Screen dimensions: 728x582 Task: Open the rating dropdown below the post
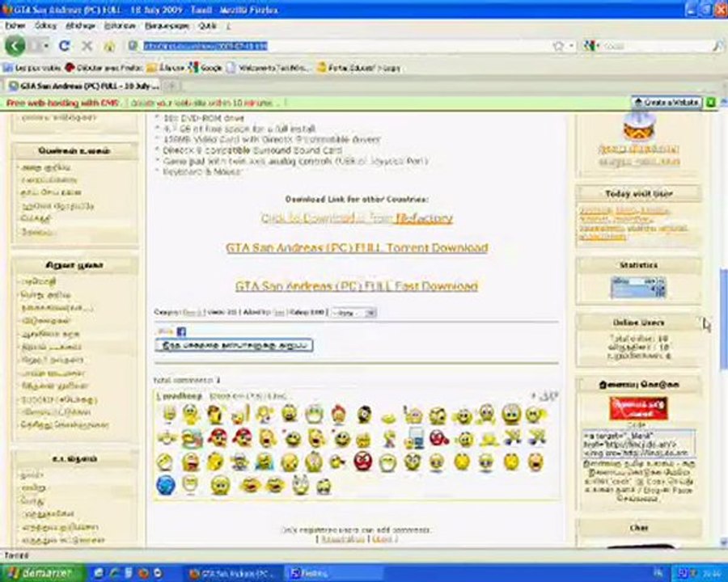[353, 313]
